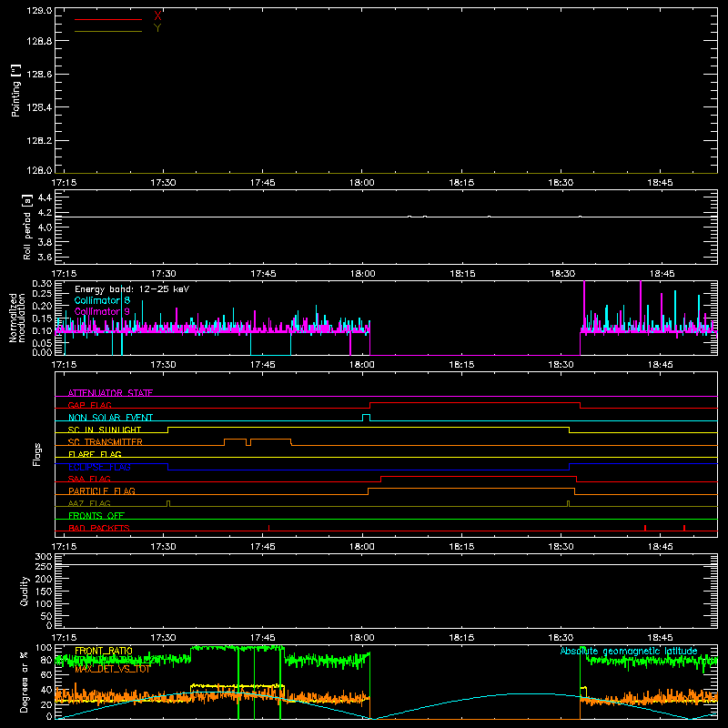Screen dimensions: 728x728
Task: Click the magenta Collimator 9 label
Action: [x=102, y=311]
